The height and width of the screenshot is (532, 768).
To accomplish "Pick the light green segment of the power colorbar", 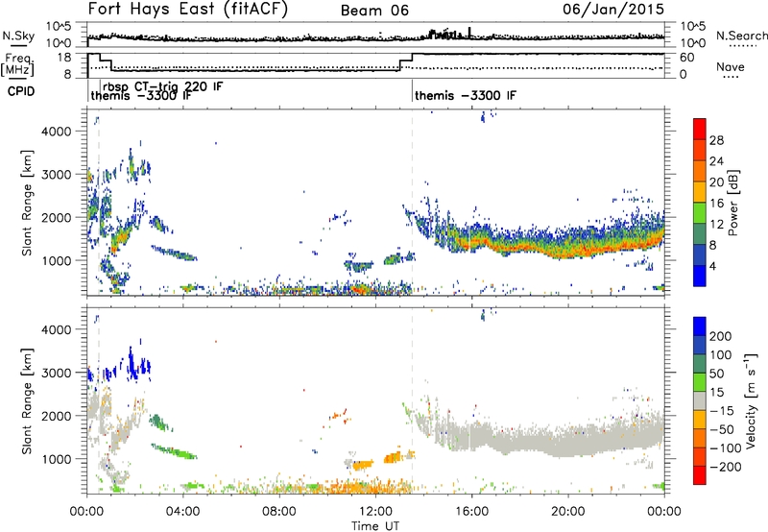I will (700, 213).
